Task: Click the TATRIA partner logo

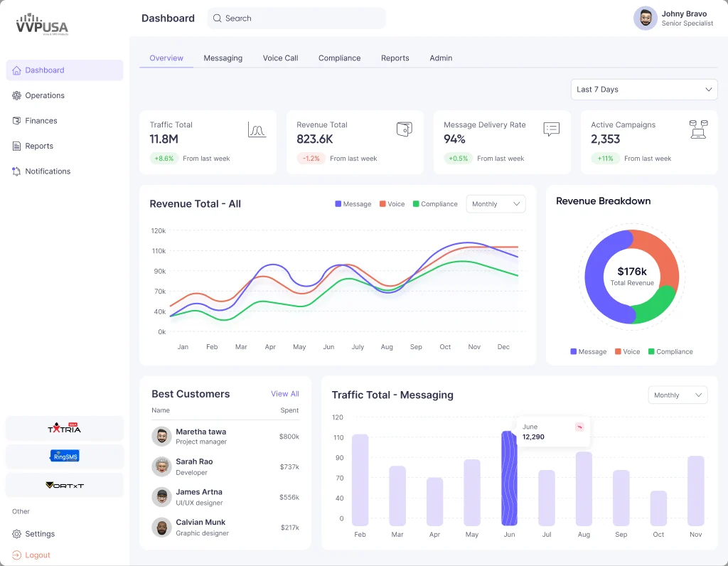Action: [x=65, y=428]
